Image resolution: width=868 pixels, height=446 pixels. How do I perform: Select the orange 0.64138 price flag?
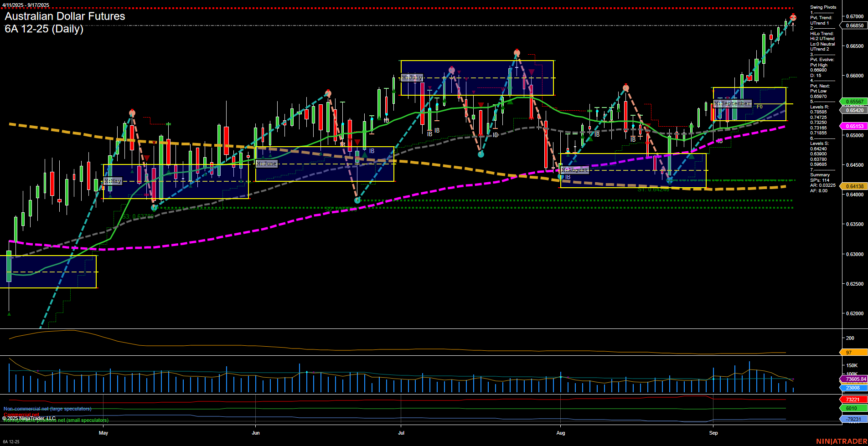854,186
